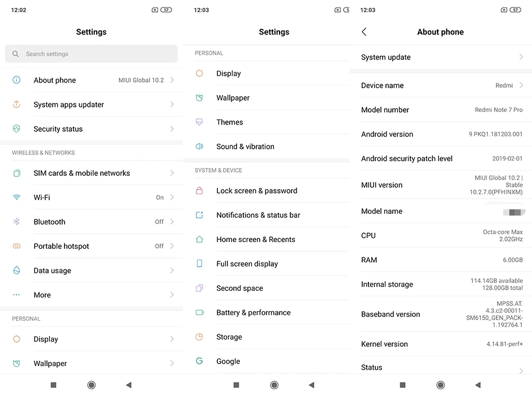Tap the Second space icon
This screenshot has height=396, width=532.
pos(199,288)
